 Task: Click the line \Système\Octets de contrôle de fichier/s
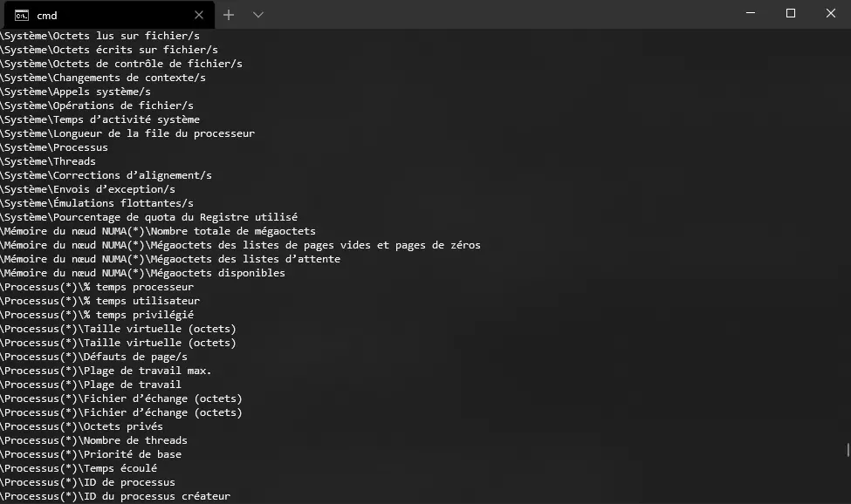[x=121, y=64]
